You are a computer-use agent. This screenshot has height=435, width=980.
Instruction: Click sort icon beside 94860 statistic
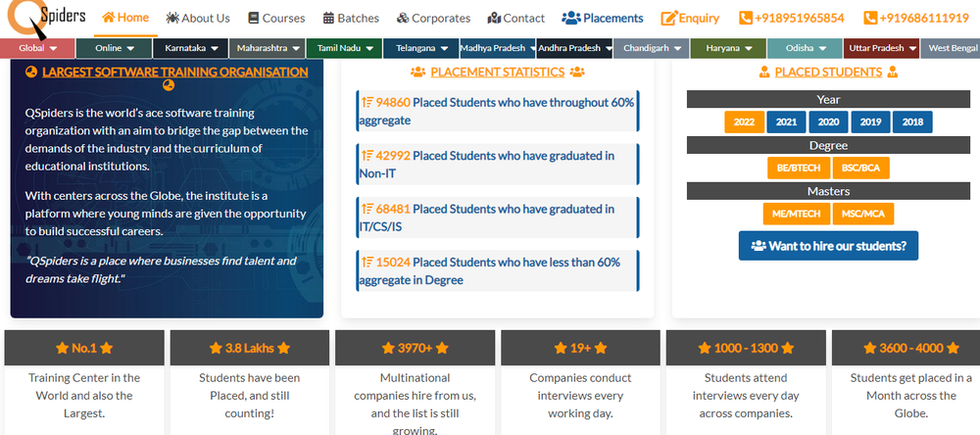coord(367,102)
